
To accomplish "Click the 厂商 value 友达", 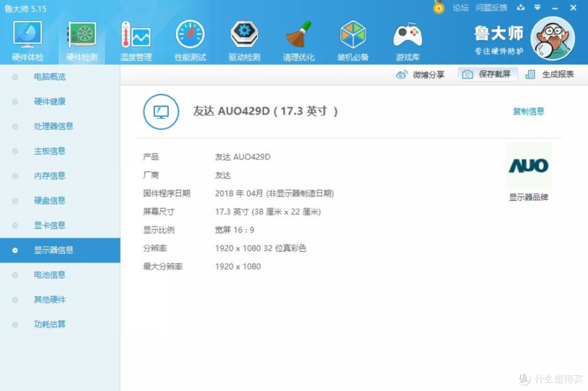I will tap(223, 175).
